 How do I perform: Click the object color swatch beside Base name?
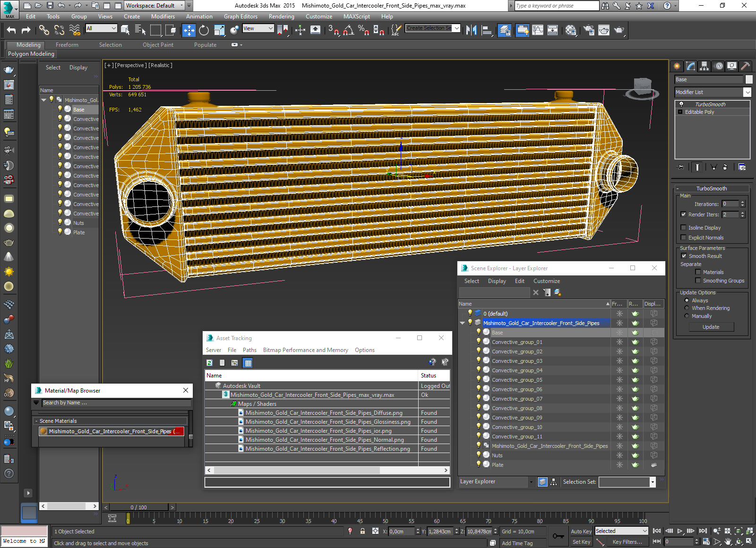(748, 79)
